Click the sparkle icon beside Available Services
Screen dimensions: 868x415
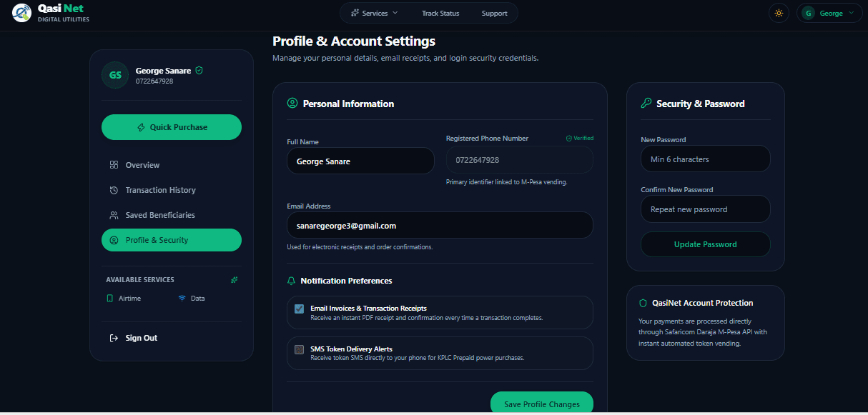(x=234, y=280)
